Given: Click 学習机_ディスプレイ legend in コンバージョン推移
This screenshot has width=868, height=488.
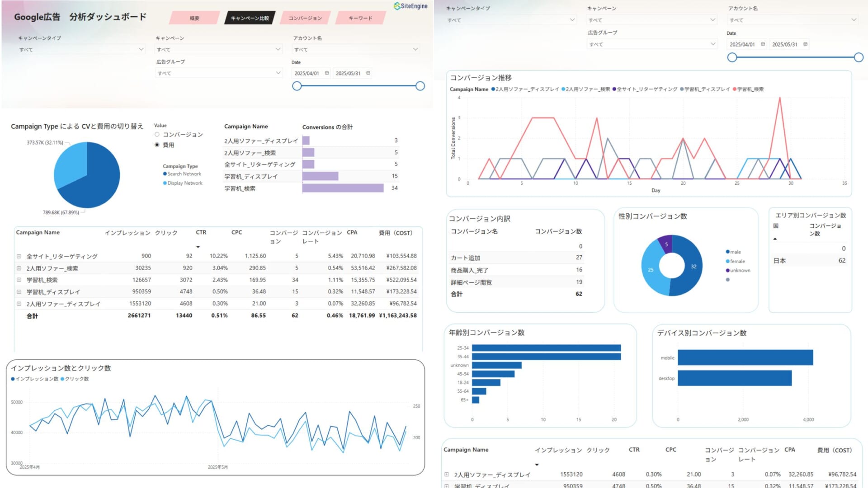Looking at the screenshot, I should click(705, 89).
